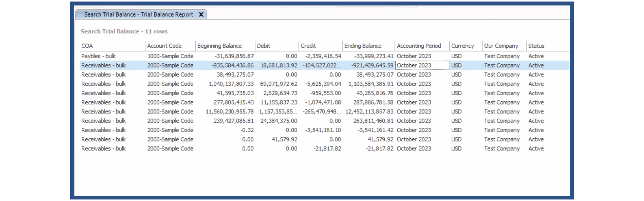
Task: Click USD in the -21,817.82 row
Action: [x=456, y=149]
